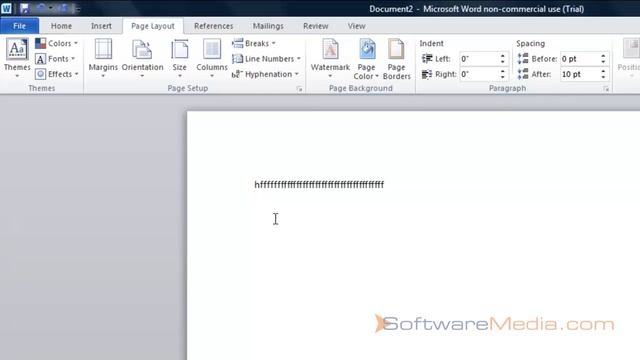The width and height of the screenshot is (640, 360).
Task: Click the Indent Right icon
Action: [x=427, y=74]
